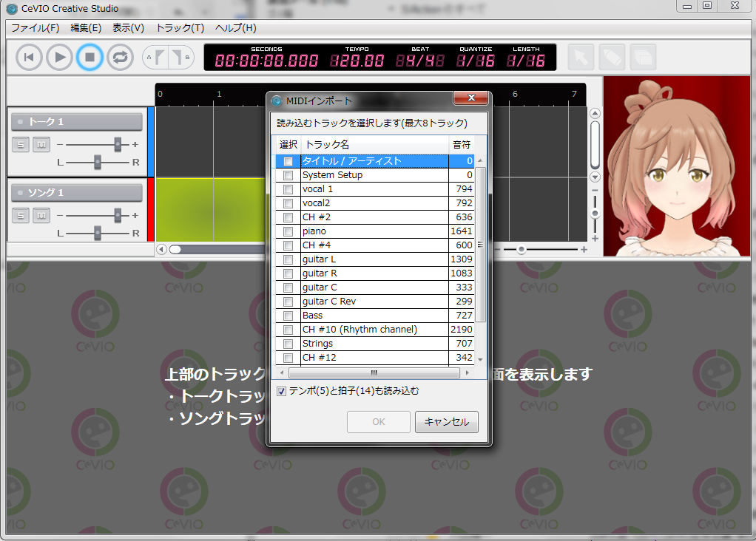Check the vocal 1 track checkbox
The width and height of the screenshot is (756, 541).
click(x=288, y=189)
